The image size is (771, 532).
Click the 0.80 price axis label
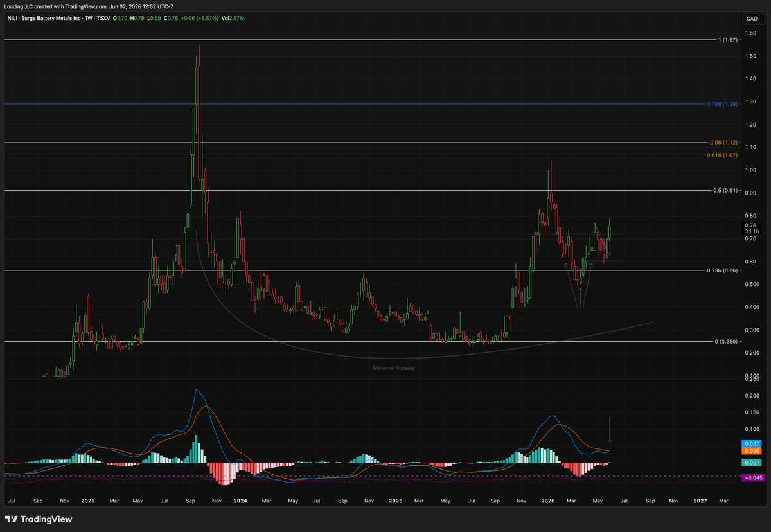tap(750, 216)
